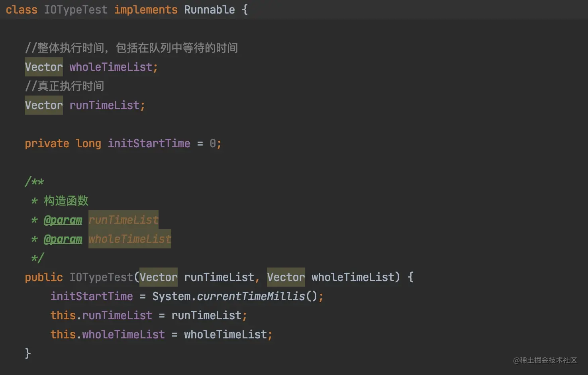Select IOTypeTest in the class declaration
588x375 pixels.
pyautogui.click(x=76, y=10)
